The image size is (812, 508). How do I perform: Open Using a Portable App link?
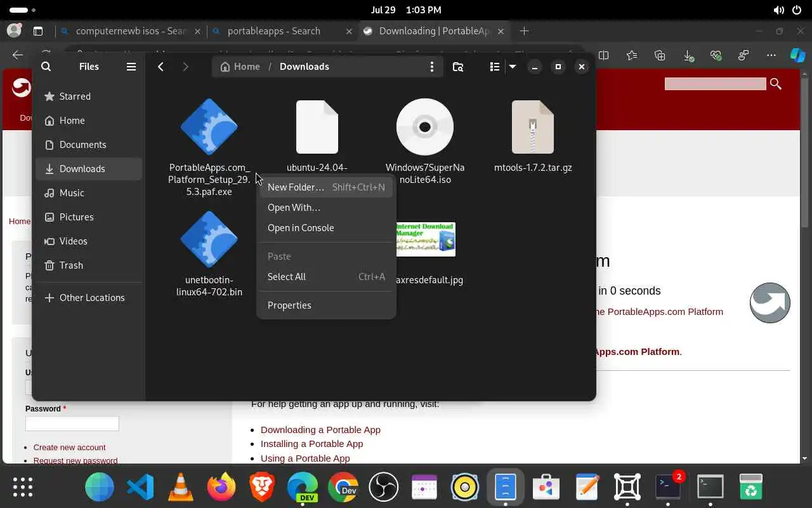coord(305,458)
